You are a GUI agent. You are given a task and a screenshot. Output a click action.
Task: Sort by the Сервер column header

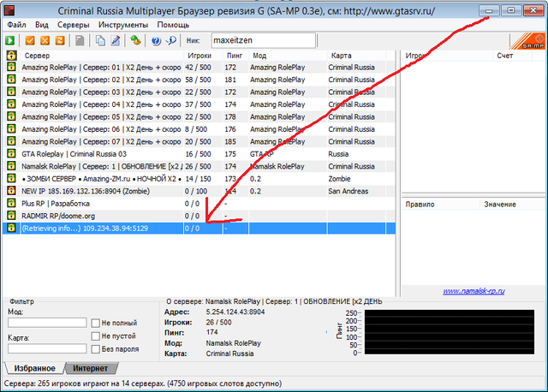(101, 56)
